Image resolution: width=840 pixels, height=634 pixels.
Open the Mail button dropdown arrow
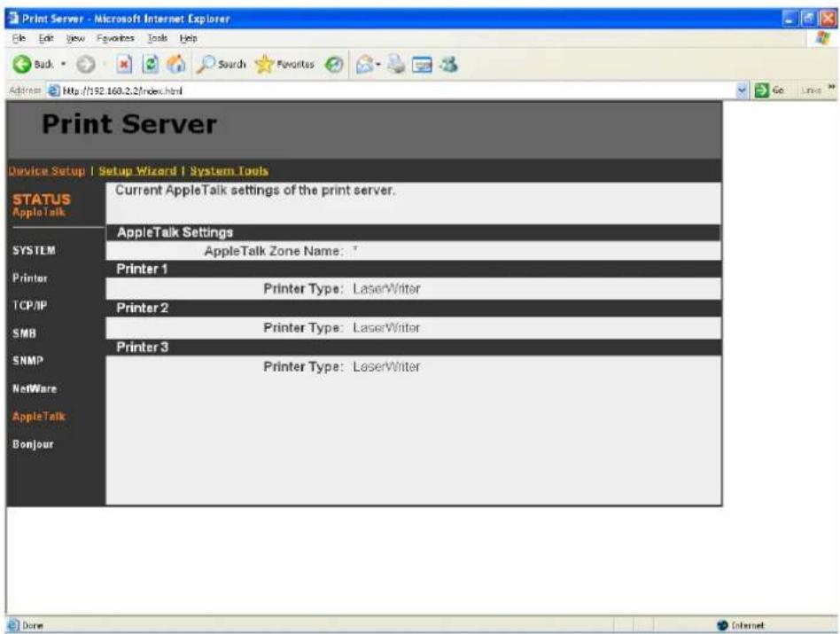click(378, 65)
